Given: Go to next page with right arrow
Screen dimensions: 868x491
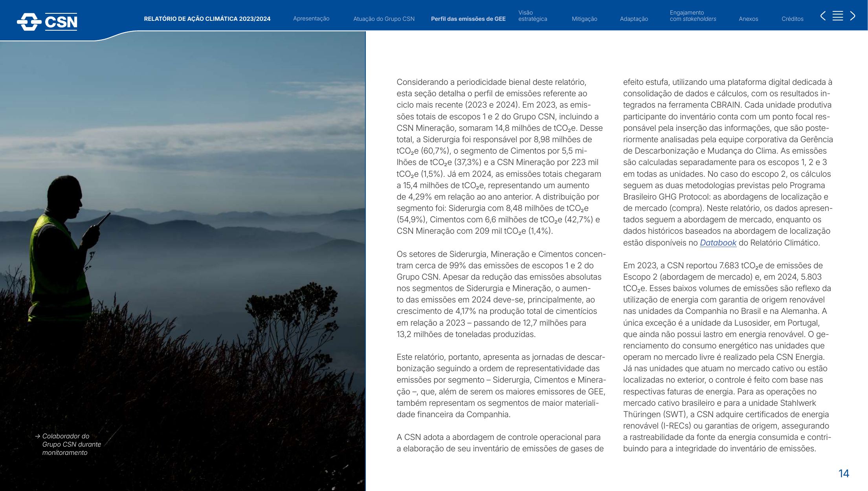Looking at the screenshot, I should click(853, 16).
